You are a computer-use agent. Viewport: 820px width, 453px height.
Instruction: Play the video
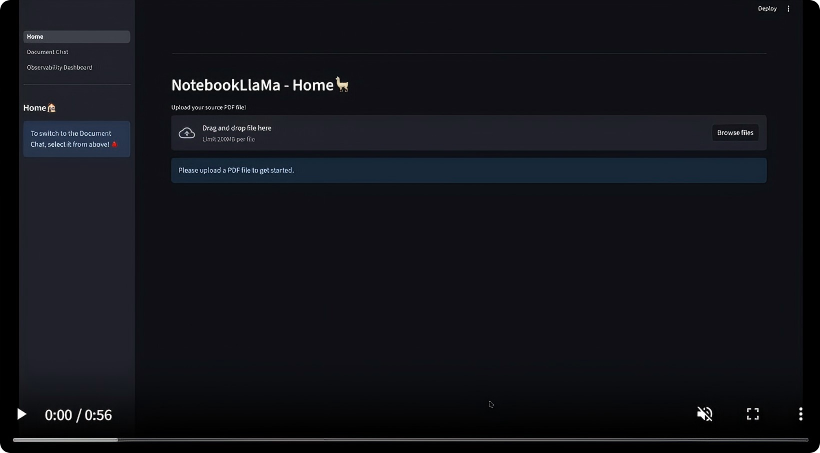(x=21, y=414)
